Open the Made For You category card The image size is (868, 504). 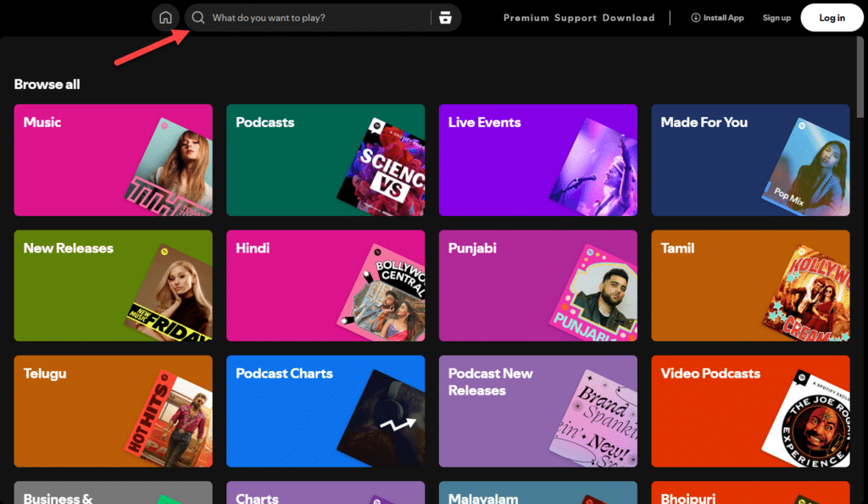pyautogui.click(x=750, y=160)
